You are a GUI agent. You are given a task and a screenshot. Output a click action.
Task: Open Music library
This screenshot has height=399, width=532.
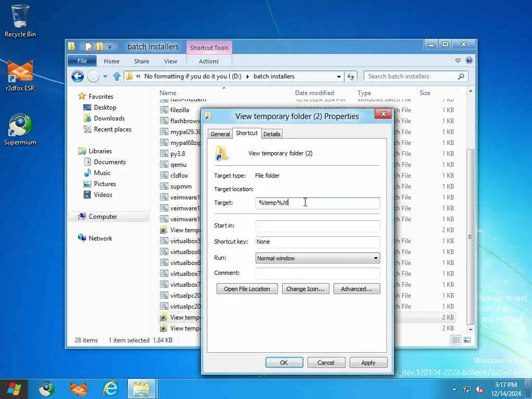click(x=102, y=172)
